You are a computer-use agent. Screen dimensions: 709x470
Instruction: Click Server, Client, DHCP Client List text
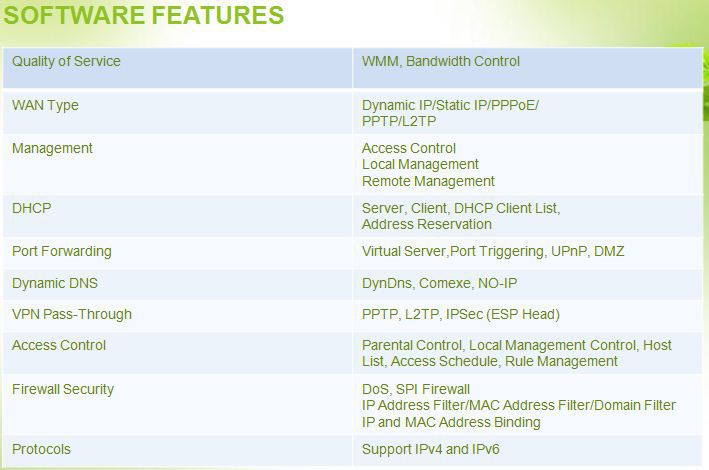pos(461,209)
